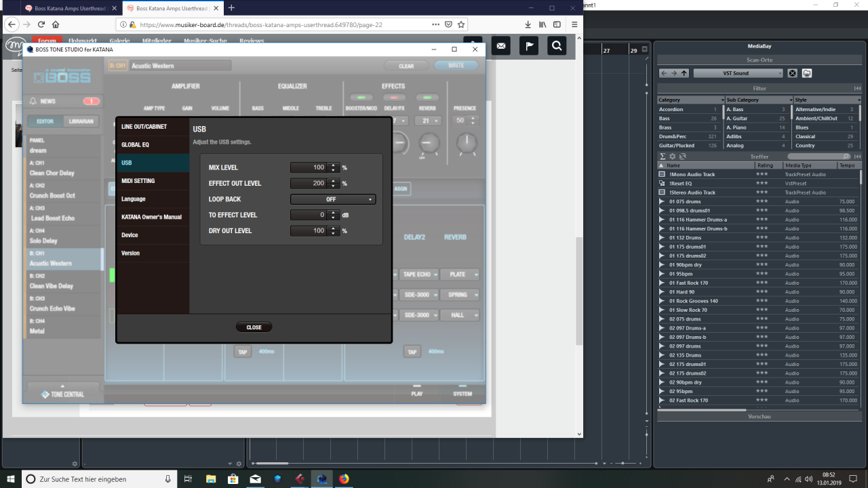
Task: Open the TAPE ECHO delay type dropdown
Action: point(418,274)
